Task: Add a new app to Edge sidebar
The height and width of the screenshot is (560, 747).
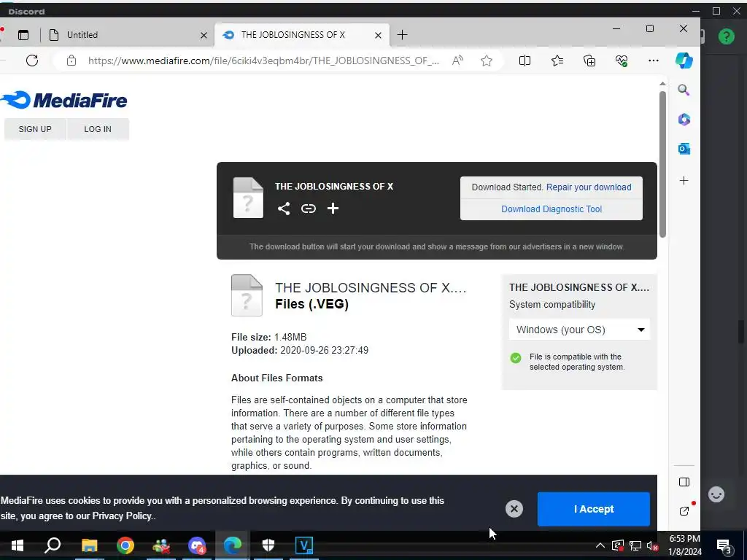Action: [684, 181]
